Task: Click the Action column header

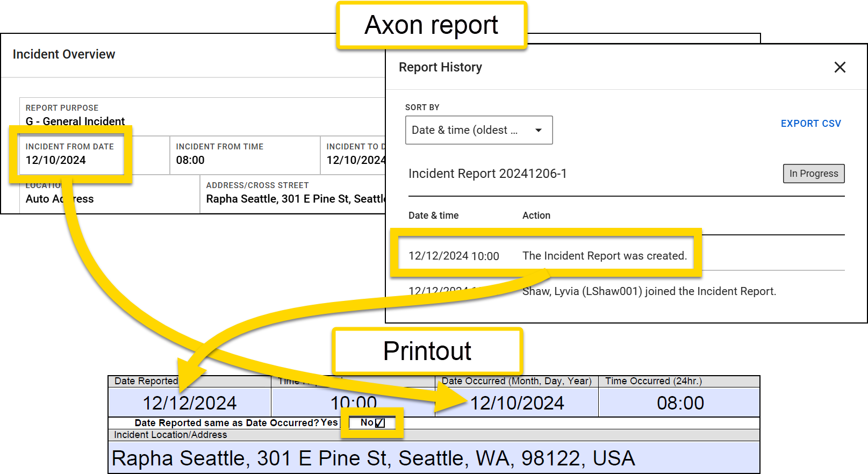Action: pos(536,216)
